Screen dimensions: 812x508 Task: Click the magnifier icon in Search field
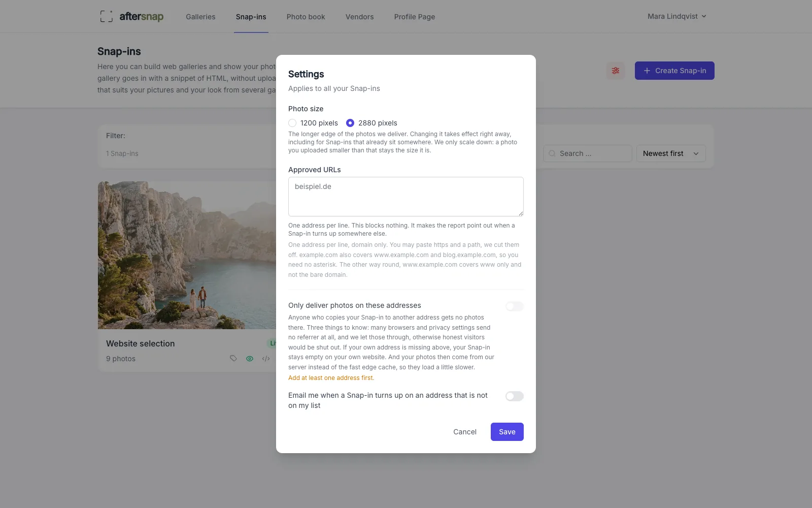pyautogui.click(x=552, y=153)
